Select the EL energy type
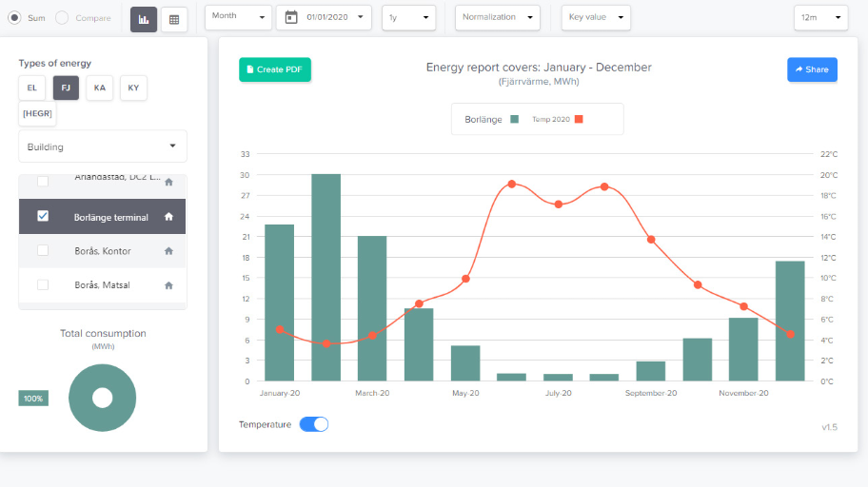Screen dimensions: 868x488 pyautogui.click(x=31, y=88)
